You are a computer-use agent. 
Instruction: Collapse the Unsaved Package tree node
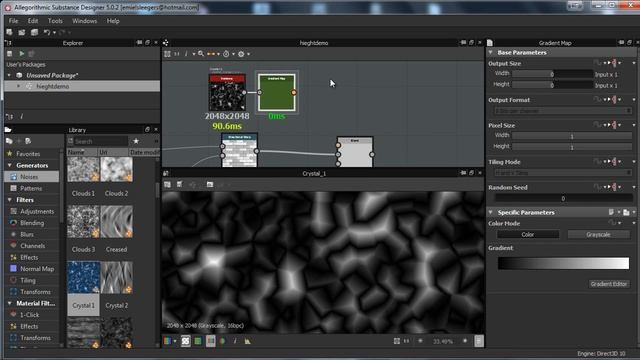[x=9, y=75]
